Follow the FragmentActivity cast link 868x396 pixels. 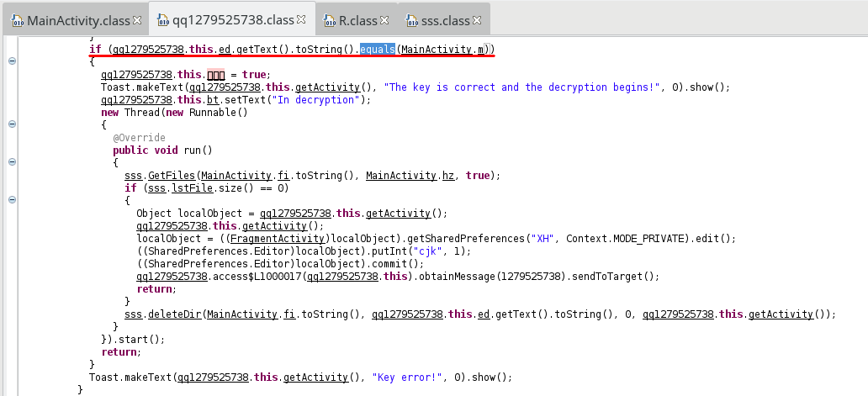[x=277, y=239]
